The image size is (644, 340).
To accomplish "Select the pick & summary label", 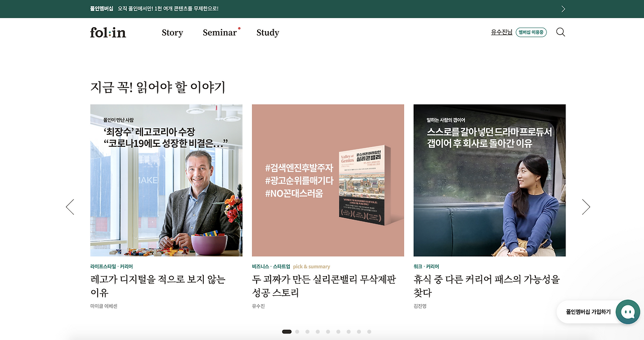I will click(311, 266).
